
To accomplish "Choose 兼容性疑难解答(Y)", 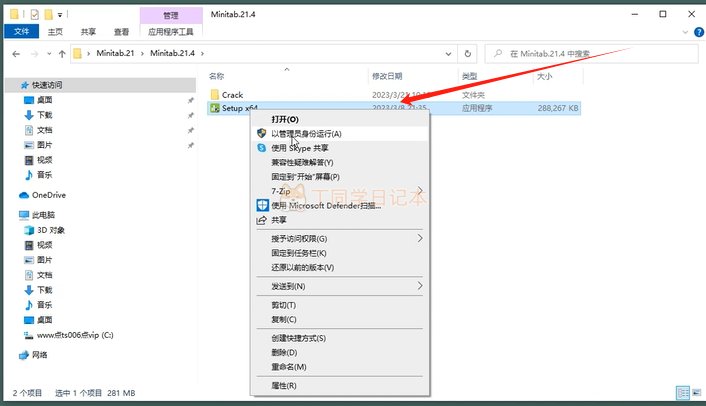I will coord(339,162).
